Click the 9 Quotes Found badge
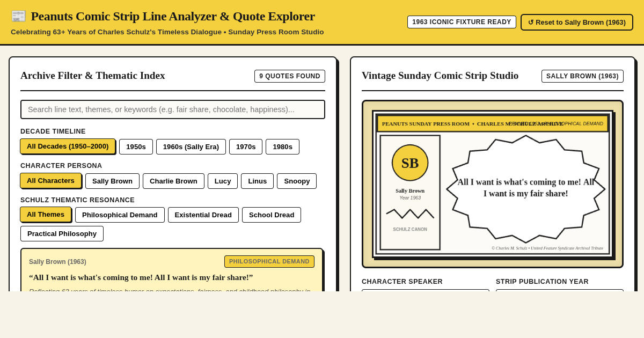 coord(290,76)
